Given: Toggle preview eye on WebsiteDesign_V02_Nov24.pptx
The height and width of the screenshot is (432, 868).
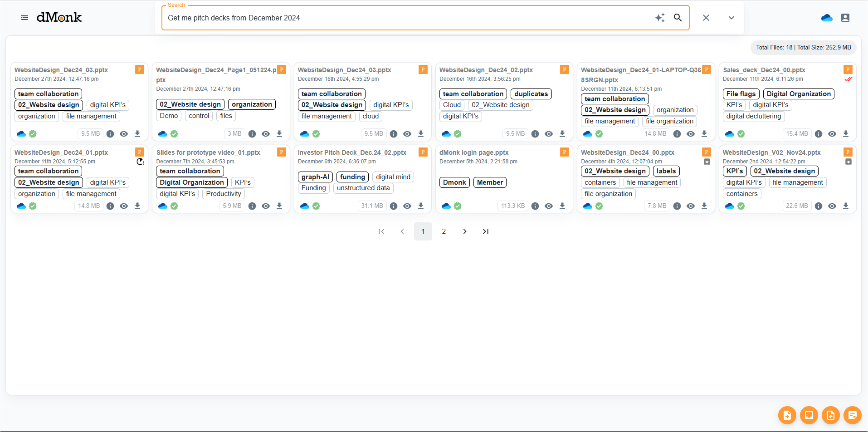Looking at the screenshot, I should click(x=832, y=206).
